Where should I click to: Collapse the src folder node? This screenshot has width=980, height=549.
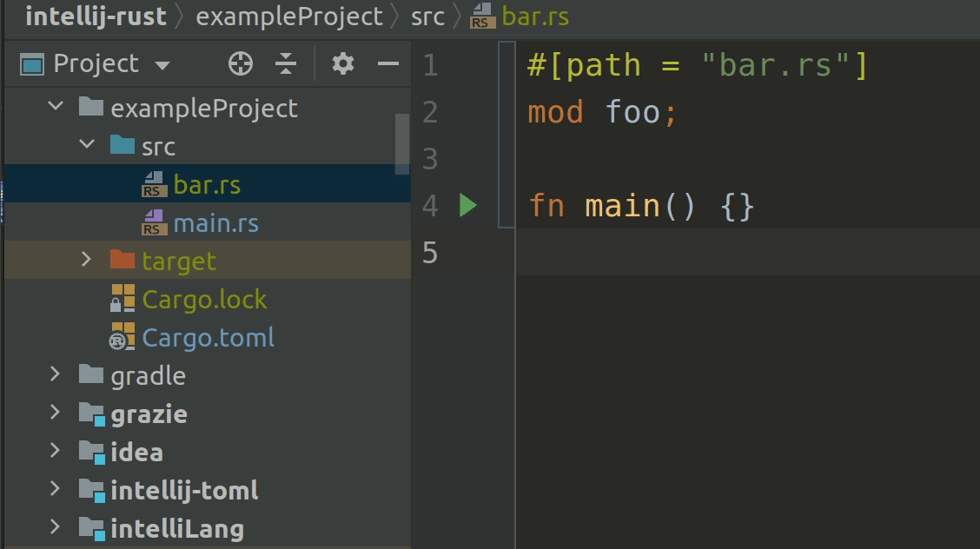point(87,144)
